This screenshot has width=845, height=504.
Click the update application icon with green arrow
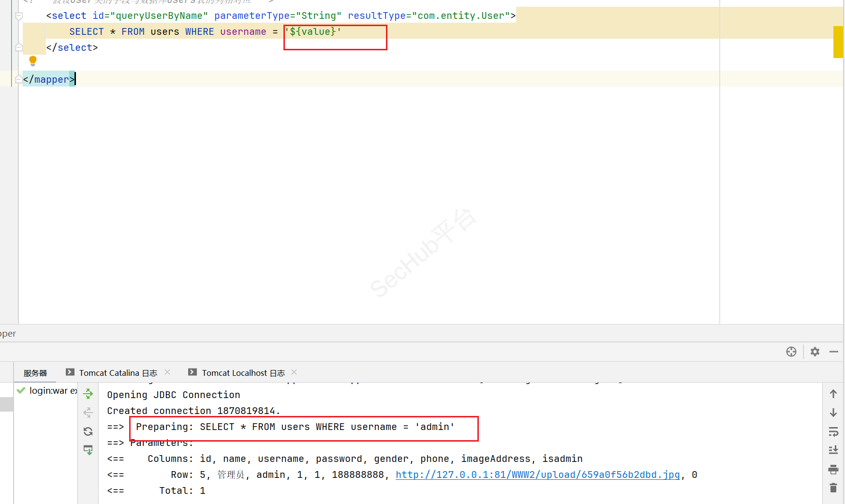[x=88, y=450]
